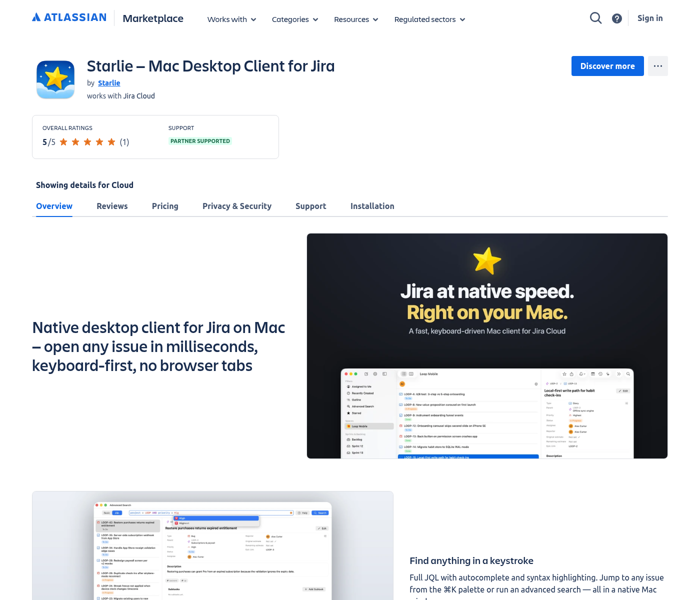
Task: Click the five-star rating stars
Action: click(x=87, y=142)
